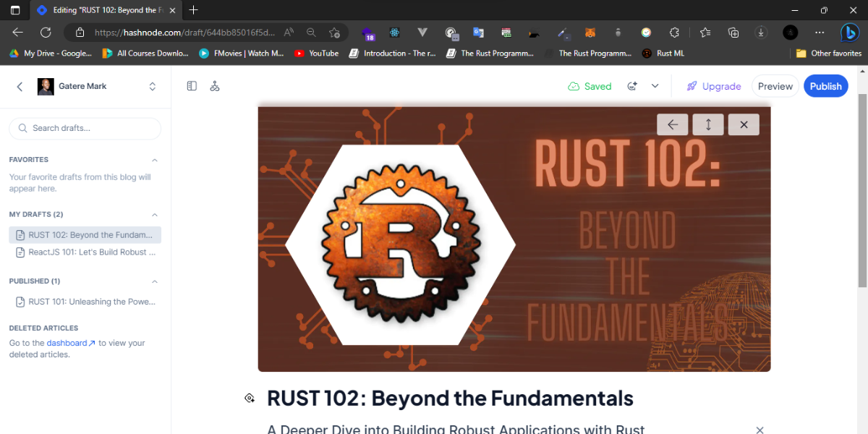The image size is (868, 434).
Task: Open Rust ML bookmark
Action: [x=663, y=54]
